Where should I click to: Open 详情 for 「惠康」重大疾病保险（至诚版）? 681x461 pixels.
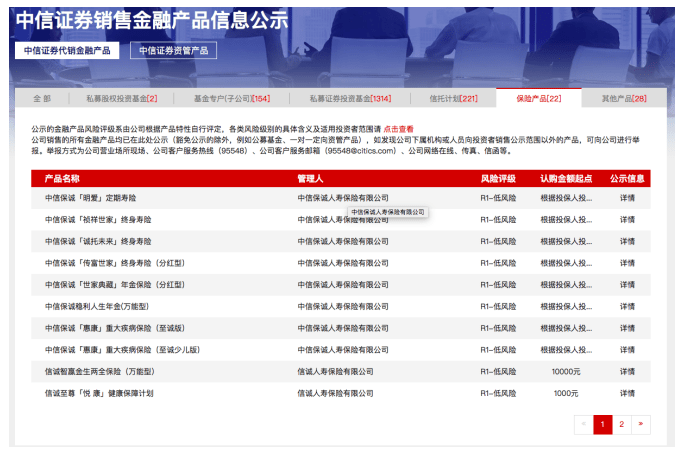click(627, 328)
